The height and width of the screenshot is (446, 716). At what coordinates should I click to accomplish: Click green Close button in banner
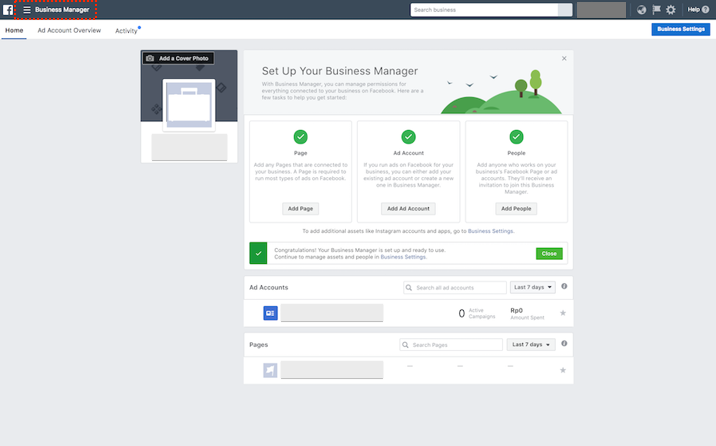click(549, 253)
